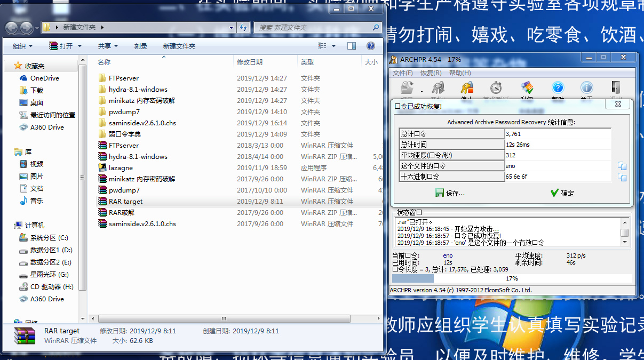
Task: Open the 文件(F) menu in ARCHPR
Action: (403, 73)
